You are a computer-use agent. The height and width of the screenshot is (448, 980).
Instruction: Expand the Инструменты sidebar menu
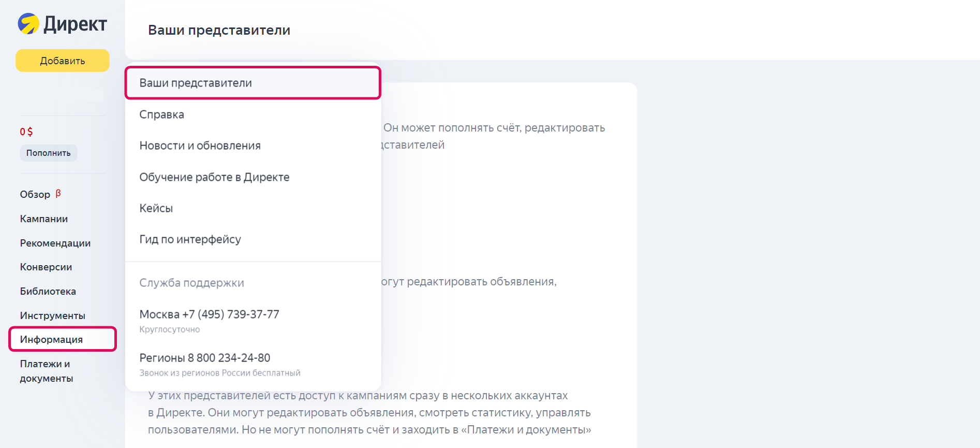(53, 315)
